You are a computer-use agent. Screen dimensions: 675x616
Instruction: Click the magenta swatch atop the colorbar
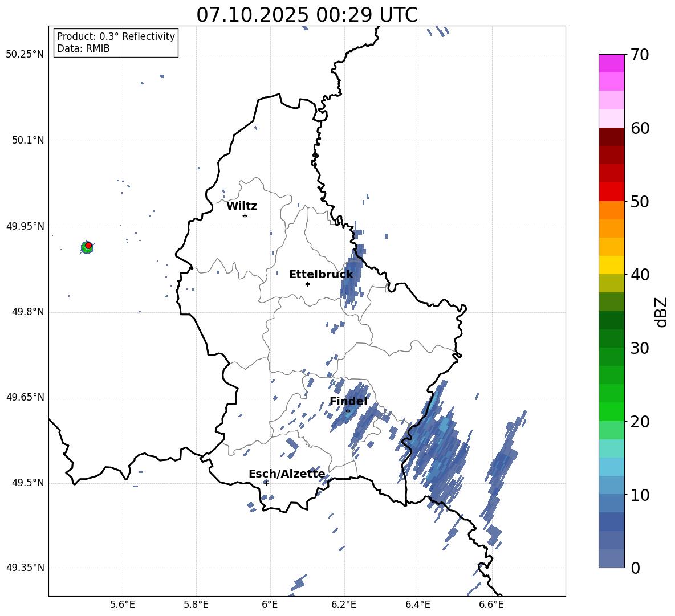pyautogui.click(x=611, y=63)
